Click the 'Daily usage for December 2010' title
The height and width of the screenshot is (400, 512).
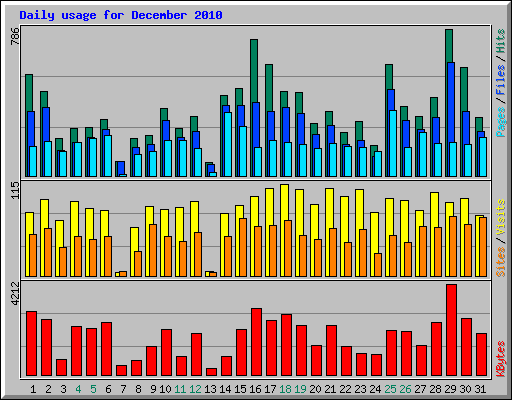(x=121, y=15)
